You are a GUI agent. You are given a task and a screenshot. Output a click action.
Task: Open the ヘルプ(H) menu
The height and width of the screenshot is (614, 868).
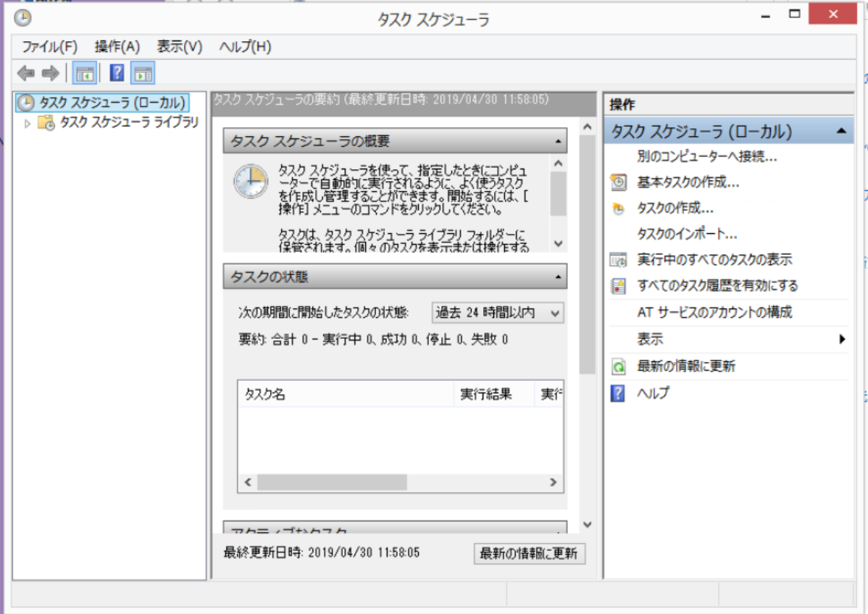click(x=245, y=46)
